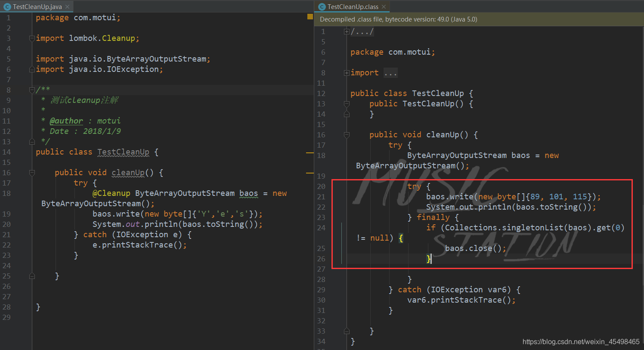Close the TestCleanUp.java tab

67,7
